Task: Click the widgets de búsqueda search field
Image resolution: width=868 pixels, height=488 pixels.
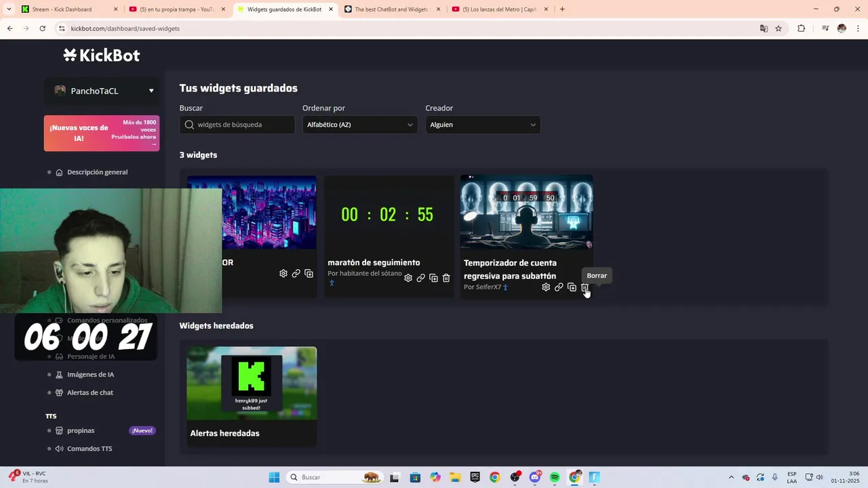Action: pos(237,125)
